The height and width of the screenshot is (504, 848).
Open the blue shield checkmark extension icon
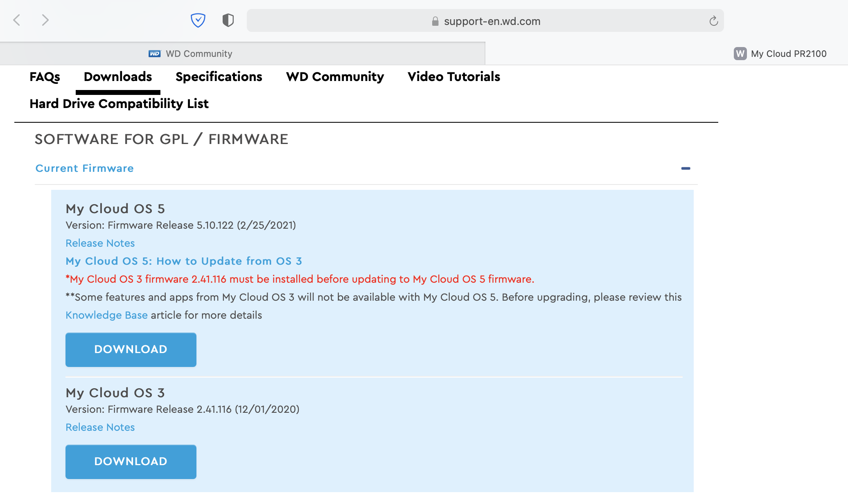(x=198, y=20)
